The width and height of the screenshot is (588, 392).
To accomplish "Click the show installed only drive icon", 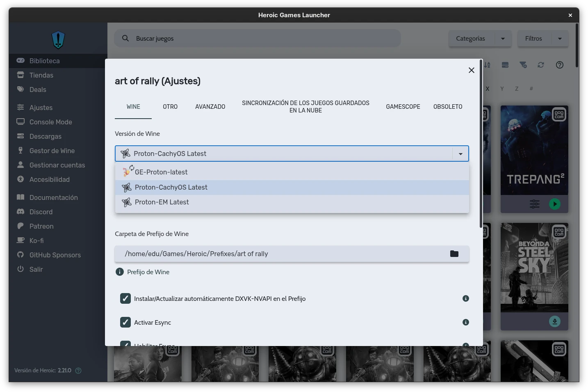I will point(505,65).
